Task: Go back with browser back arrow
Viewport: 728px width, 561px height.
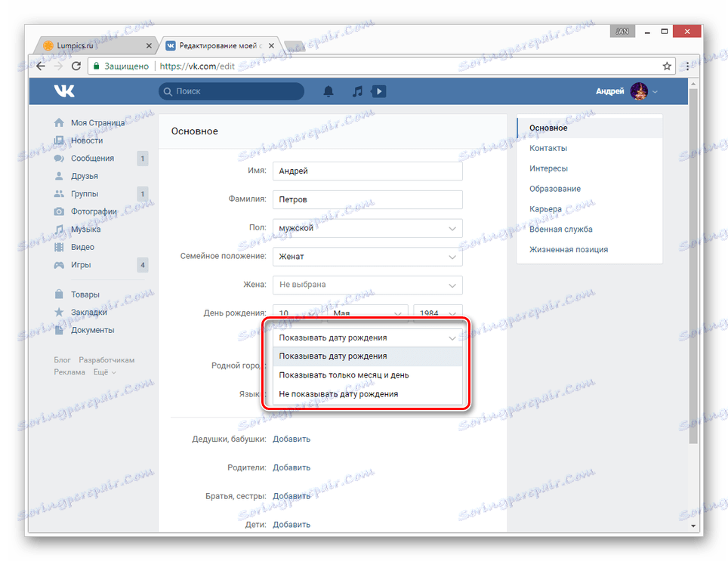Action: (x=41, y=66)
